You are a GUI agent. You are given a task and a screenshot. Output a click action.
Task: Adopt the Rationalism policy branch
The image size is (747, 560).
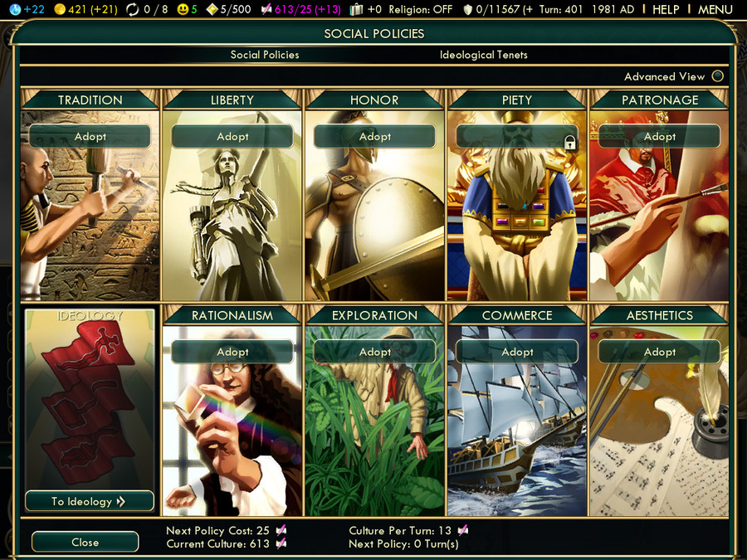232,352
